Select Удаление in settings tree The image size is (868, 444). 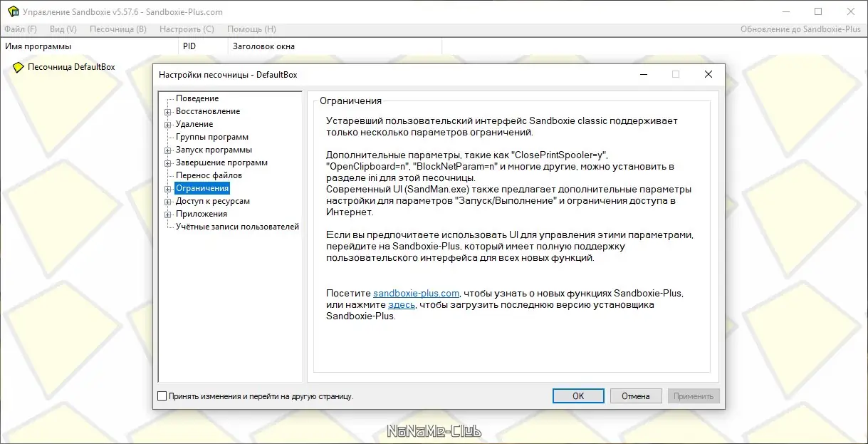coord(194,124)
